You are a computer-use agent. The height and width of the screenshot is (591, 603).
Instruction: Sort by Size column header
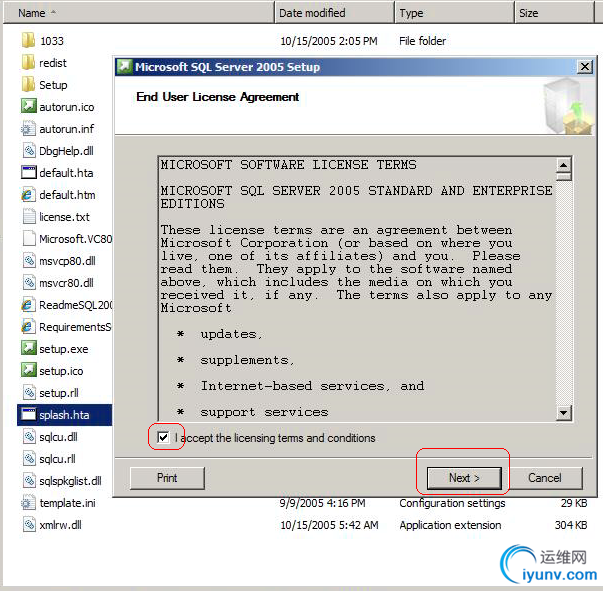click(554, 13)
